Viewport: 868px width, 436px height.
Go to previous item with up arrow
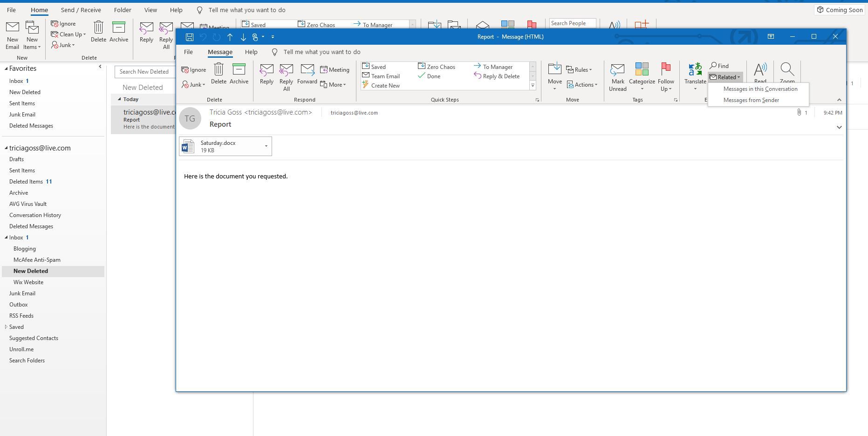tap(230, 37)
